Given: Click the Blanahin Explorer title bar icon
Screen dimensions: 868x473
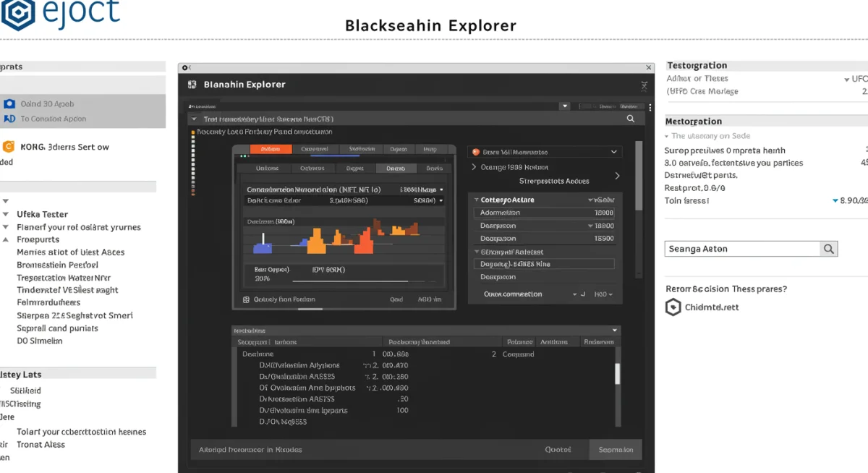Looking at the screenshot, I should (x=191, y=83).
